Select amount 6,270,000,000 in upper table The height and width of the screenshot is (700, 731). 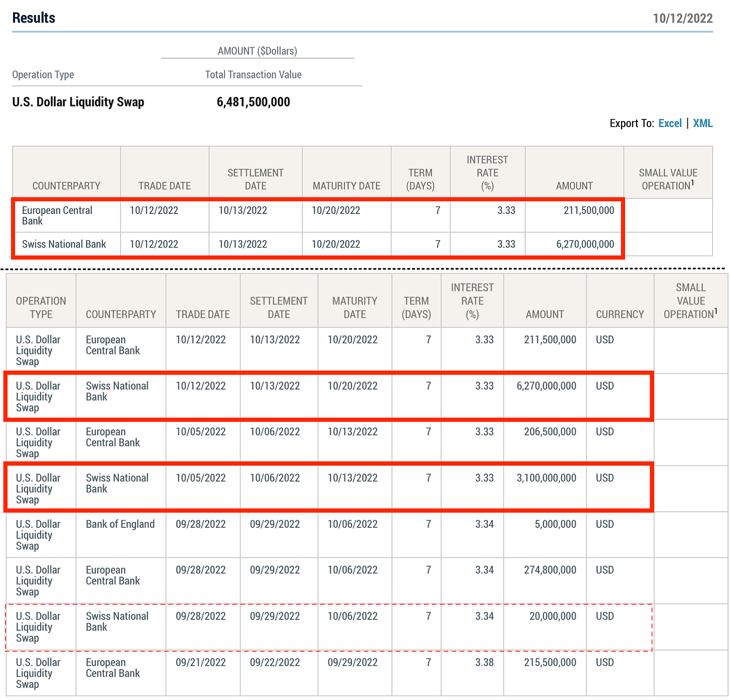pos(585,244)
